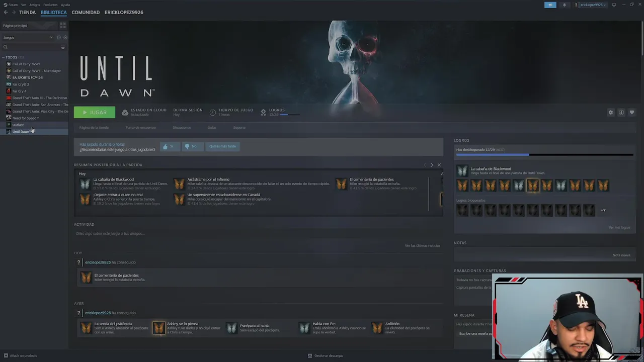
Task: Select EA SPORTS FC 26 in library
Action: (27, 77)
